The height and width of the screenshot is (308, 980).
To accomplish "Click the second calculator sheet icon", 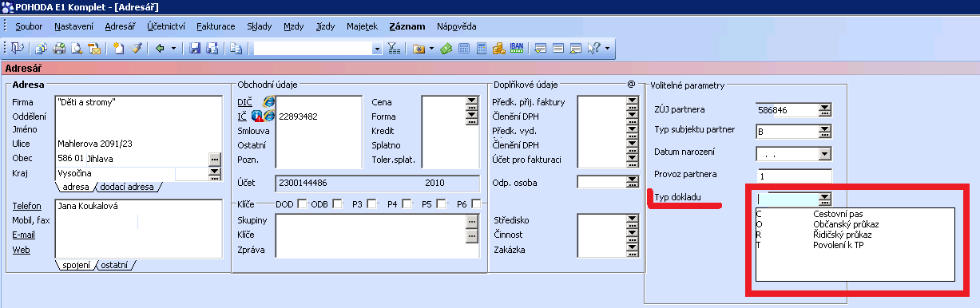I will (482, 49).
